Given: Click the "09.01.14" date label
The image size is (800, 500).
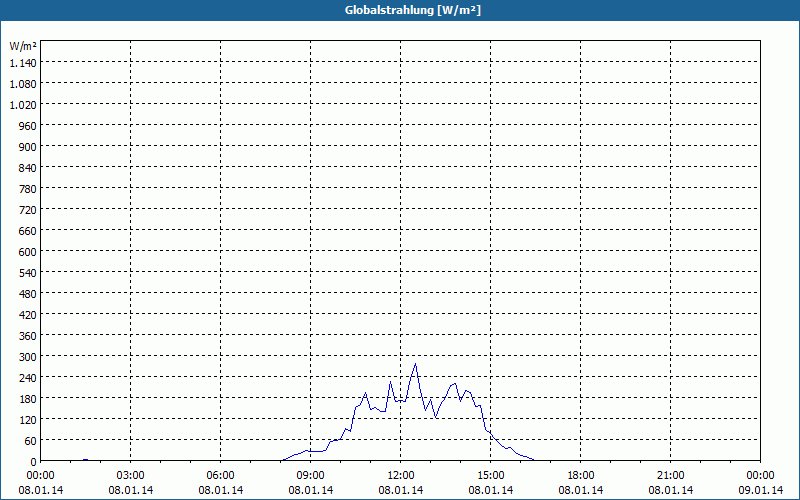Looking at the screenshot, I should pos(760,490).
